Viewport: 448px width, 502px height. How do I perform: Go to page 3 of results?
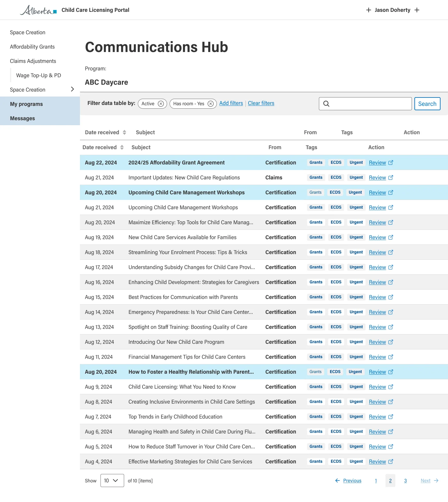click(x=405, y=481)
